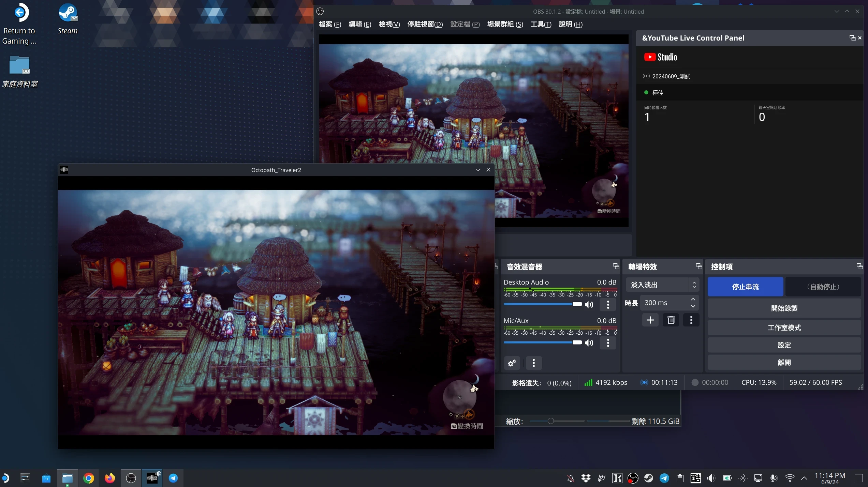
Task: Open Return to Gaming Mode shortcut
Action: pos(19,24)
